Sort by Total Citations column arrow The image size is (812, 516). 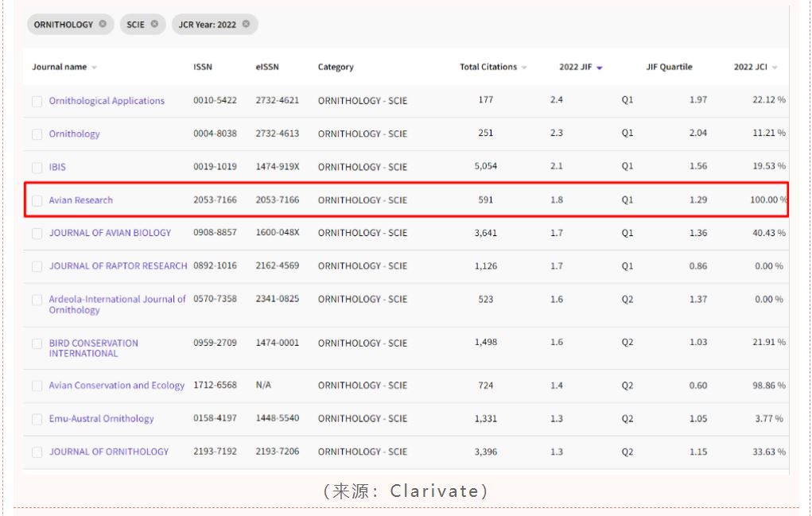(x=524, y=68)
